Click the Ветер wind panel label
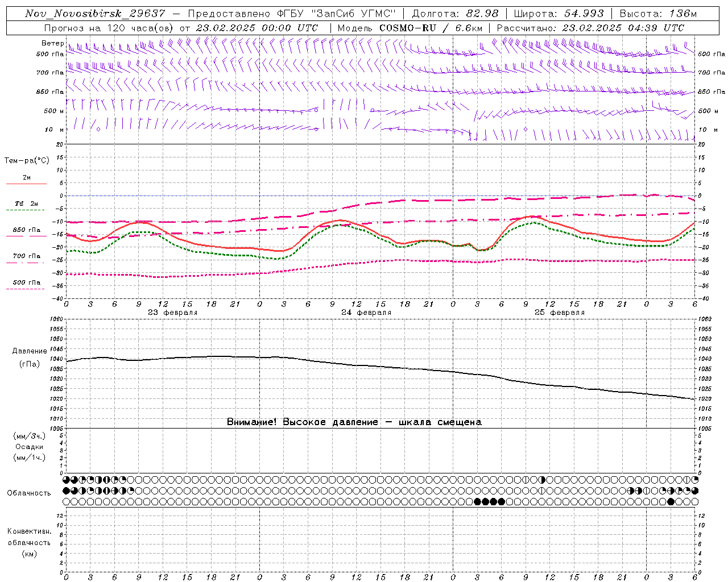Image resolution: width=728 pixels, height=582 pixels. point(52,43)
